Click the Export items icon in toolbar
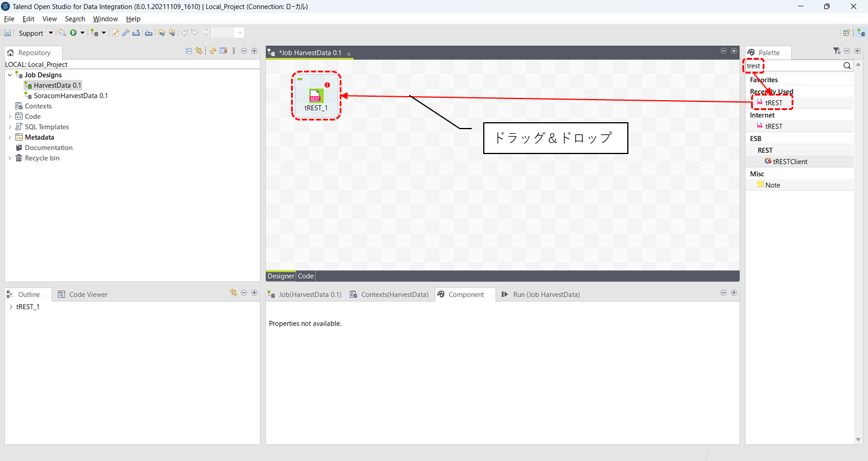The height and width of the screenshot is (461, 868). pos(136,33)
